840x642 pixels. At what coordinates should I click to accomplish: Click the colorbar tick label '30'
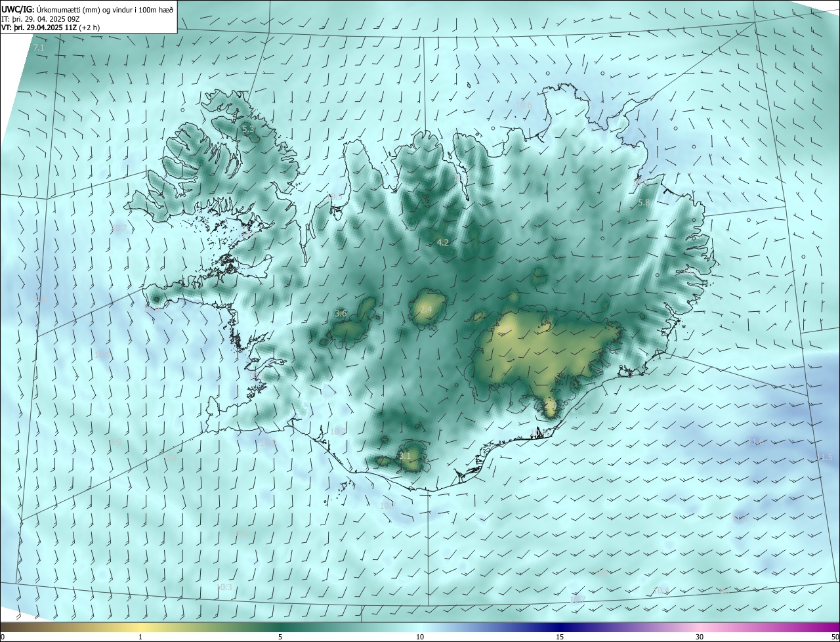(700, 637)
